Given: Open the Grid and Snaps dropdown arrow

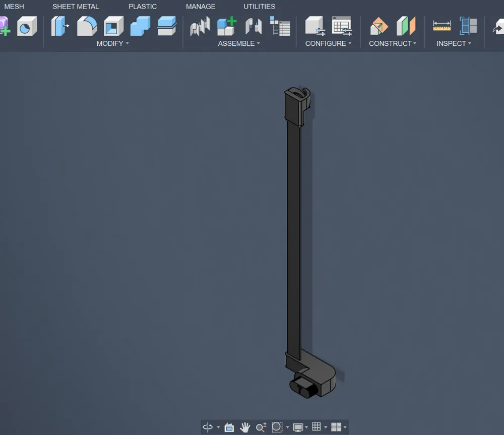Looking at the screenshot, I should 326,427.
